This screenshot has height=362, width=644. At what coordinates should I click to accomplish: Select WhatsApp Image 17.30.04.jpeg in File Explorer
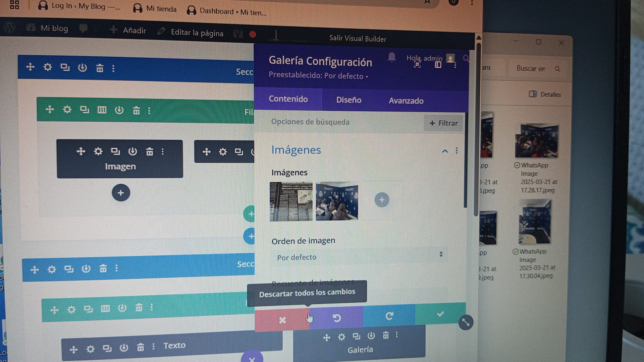(535, 239)
